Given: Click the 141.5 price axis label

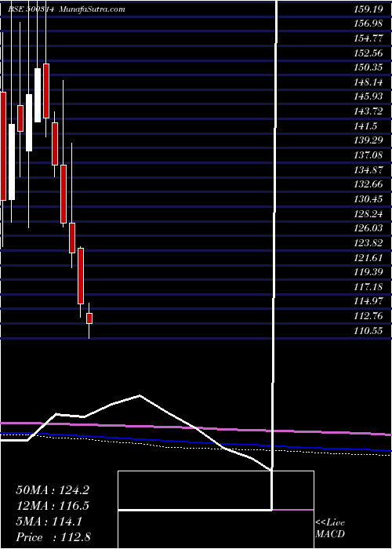Looking at the screenshot, I should [x=367, y=126].
